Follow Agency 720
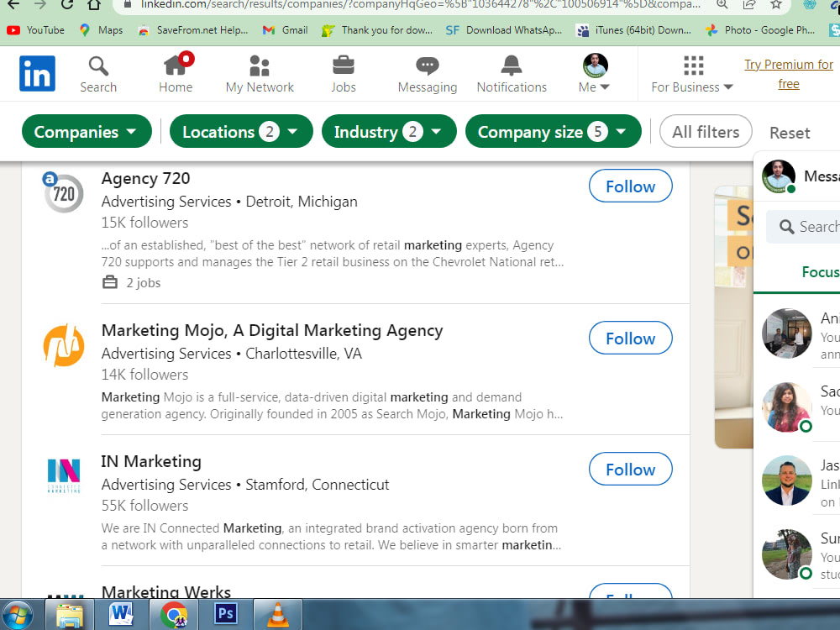This screenshot has width=840, height=630. [x=630, y=186]
